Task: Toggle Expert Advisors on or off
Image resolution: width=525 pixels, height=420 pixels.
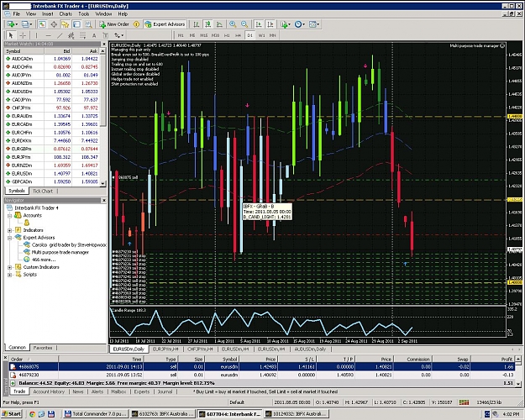Action: (165, 24)
